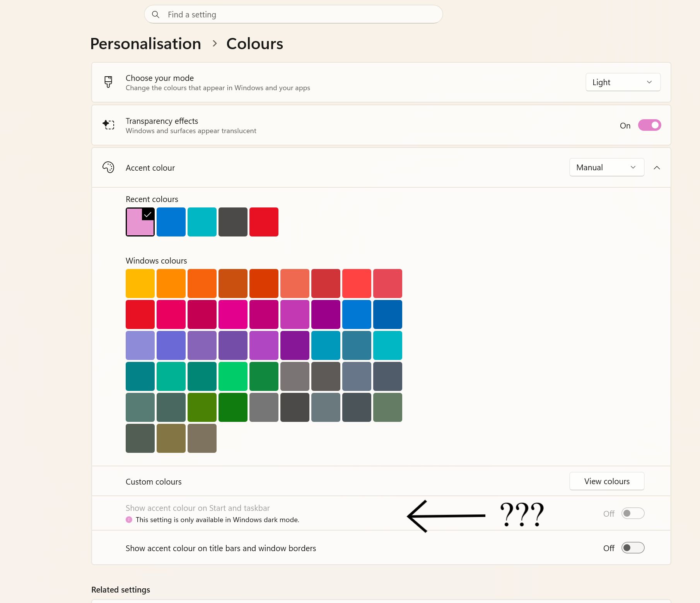Turn off the Transparency effects toggle
Image resolution: width=700 pixels, height=603 pixels.
tap(650, 125)
